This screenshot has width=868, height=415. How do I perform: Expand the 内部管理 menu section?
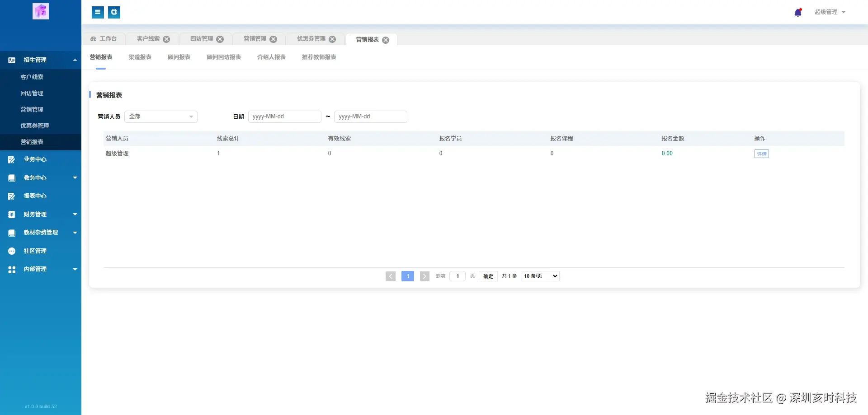75,269
